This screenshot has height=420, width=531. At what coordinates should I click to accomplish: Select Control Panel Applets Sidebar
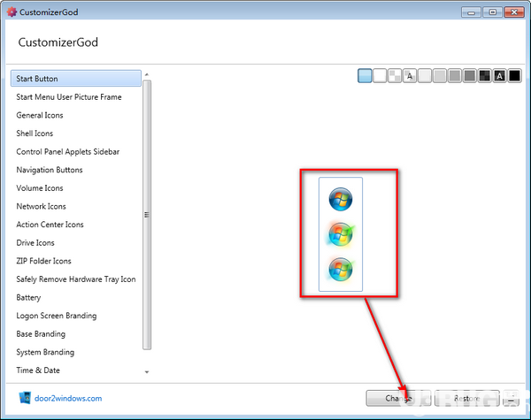point(68,151)
